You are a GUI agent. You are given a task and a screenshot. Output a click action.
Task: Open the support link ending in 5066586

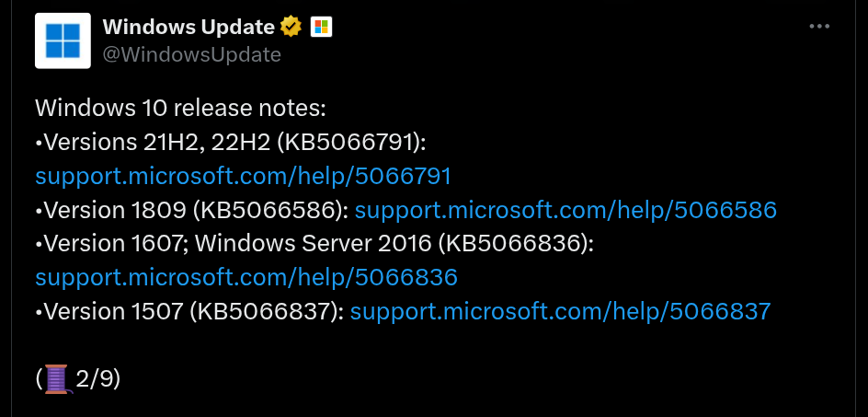point(565,210)
